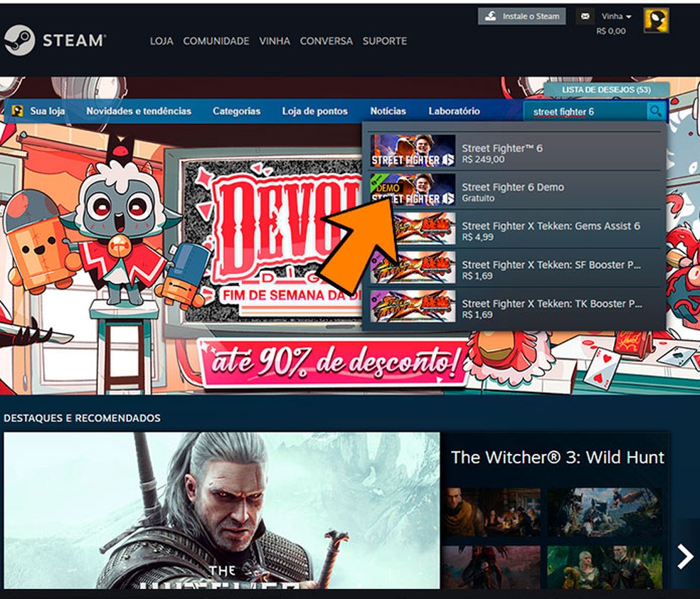Open Lista de Desejos (53) button
The image size is (700, 599).
[x=606, y=90]
